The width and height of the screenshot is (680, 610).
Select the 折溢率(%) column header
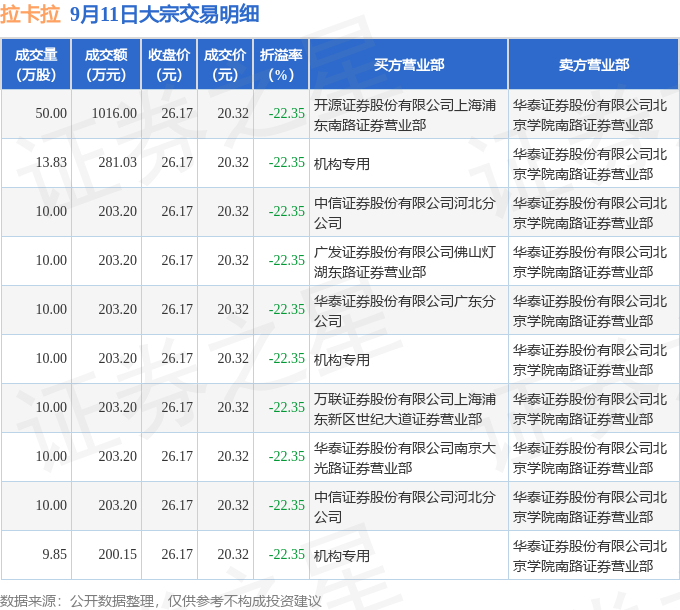tap(281, 65)
